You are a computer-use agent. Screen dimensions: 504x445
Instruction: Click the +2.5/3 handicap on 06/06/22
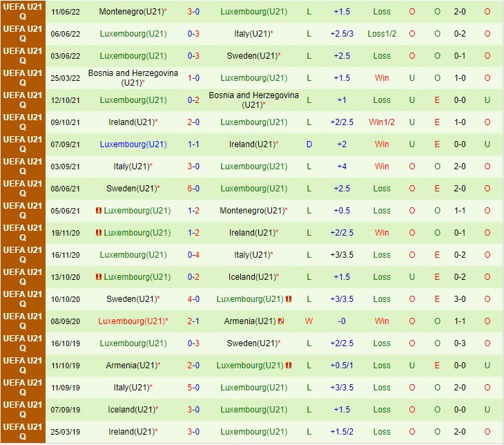(x=342, y=34)
